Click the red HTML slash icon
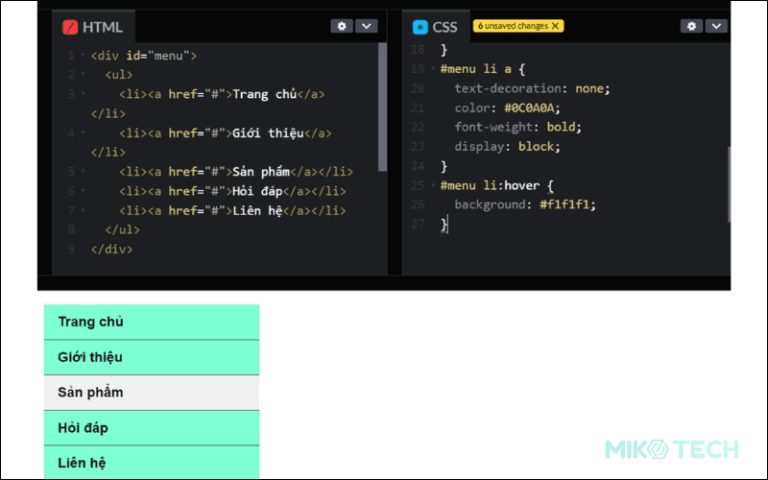Viewport: 768px width, 480px height. click(x=71, y=27)
